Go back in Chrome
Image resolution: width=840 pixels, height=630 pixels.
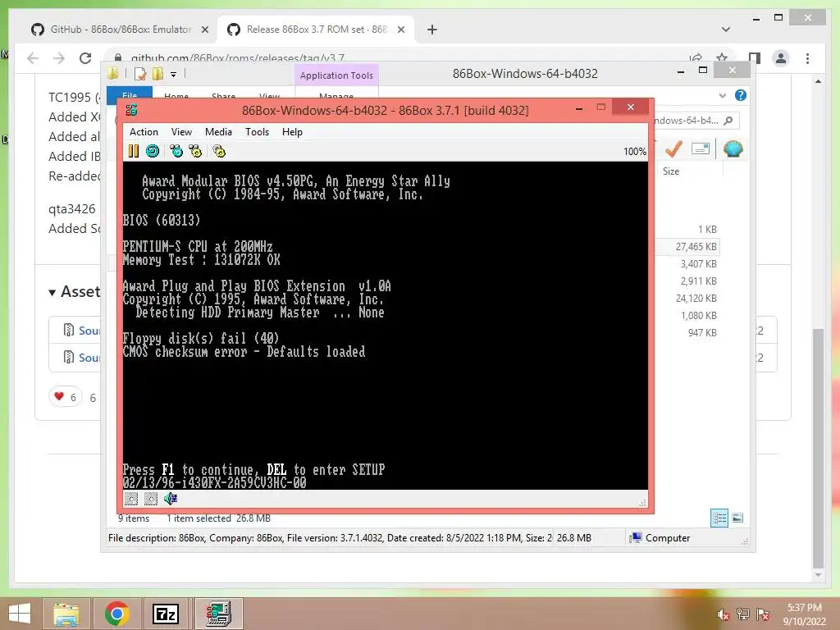point(33,58)
